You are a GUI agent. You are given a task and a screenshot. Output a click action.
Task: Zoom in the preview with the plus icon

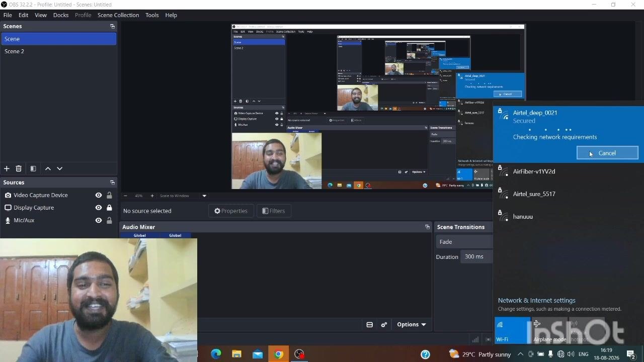[152, 196]
